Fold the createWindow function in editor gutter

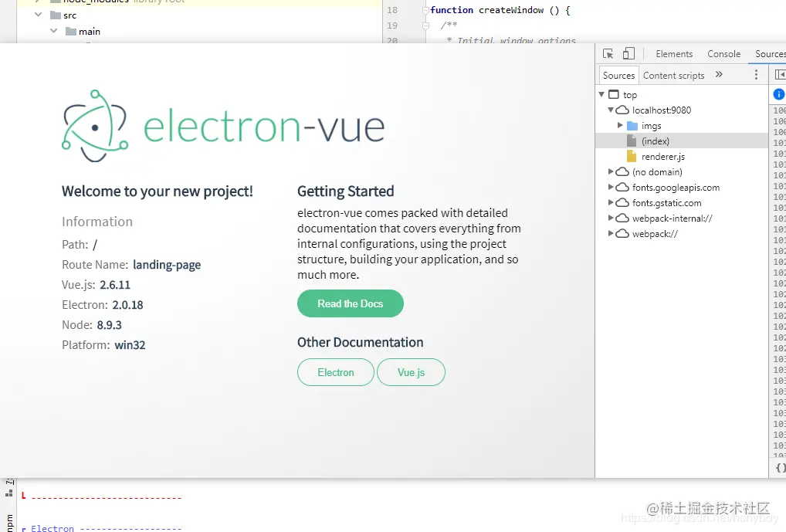pos(425,10)
